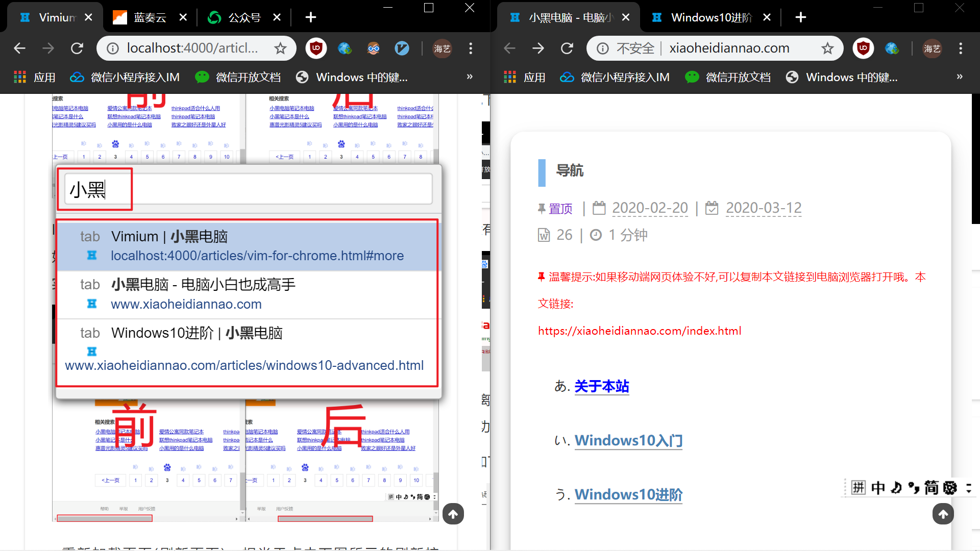This screenshot has width=980, height=551.
Task: Open Chrome's three-dot menu on the right window
Action: [x=960, y=48]
